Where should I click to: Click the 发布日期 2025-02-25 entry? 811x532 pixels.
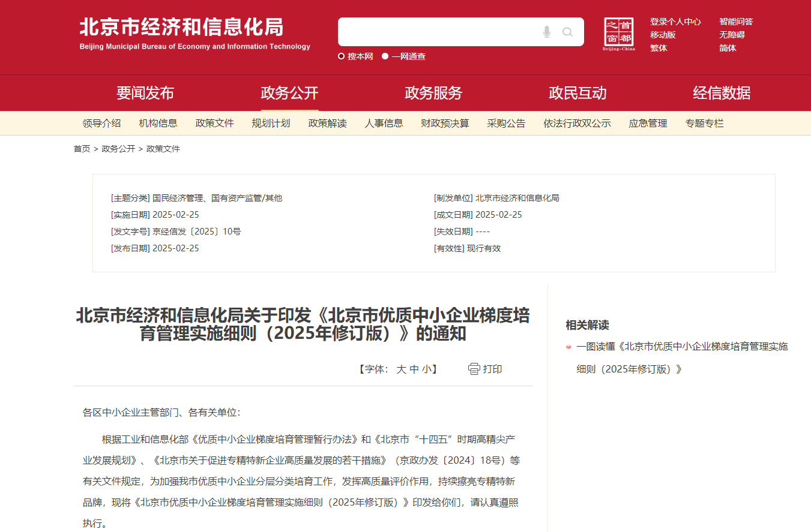click(155, 248)
